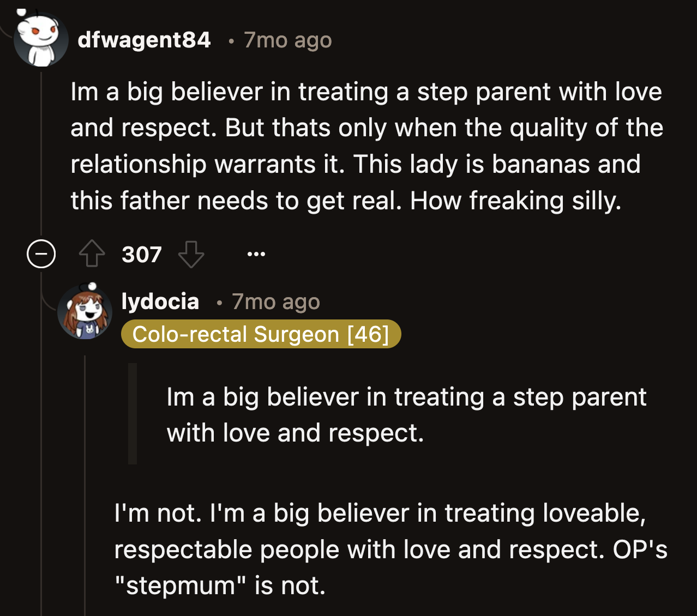Click the 307 vote count
The height and width of the screenshot is (616, 697).
[x=141, y=254]
